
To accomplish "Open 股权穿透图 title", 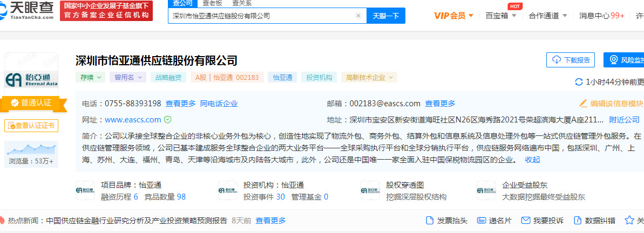I will (405, 185).
